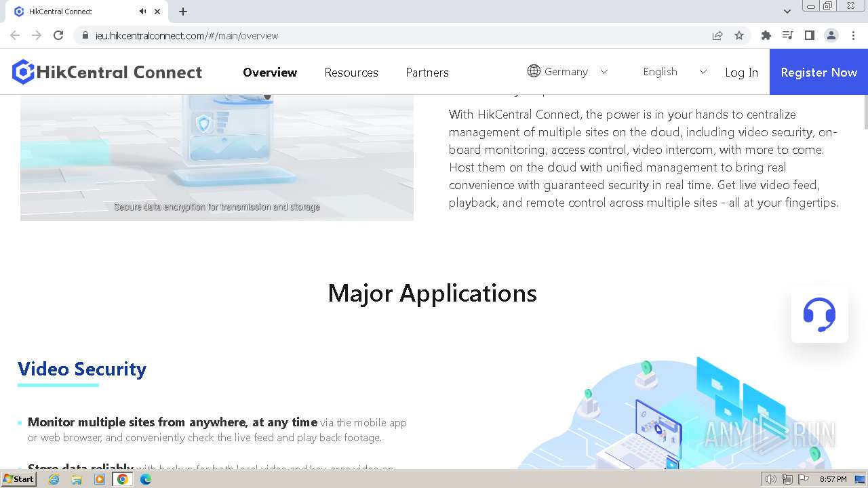The image size is (868, 488).
Task: Open the tab search chevron
Action: 787,12
